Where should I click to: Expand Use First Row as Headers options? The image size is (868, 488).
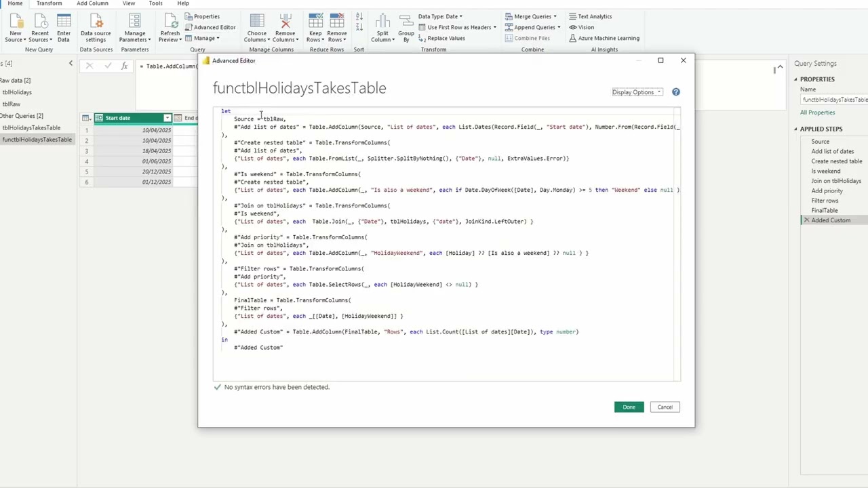494,27
